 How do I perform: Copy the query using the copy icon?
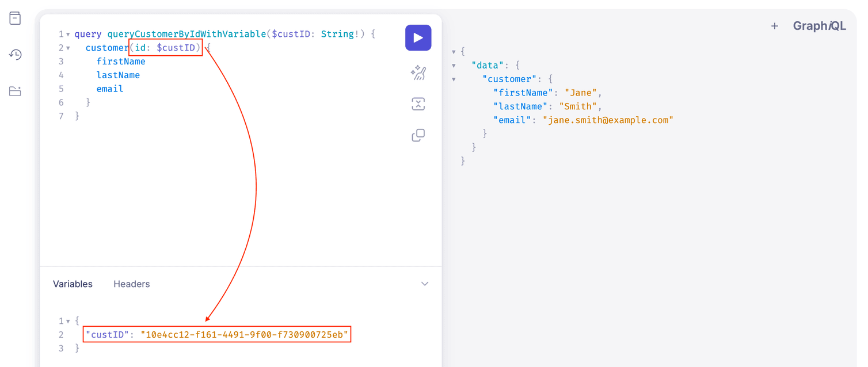[x=418, y=135]
